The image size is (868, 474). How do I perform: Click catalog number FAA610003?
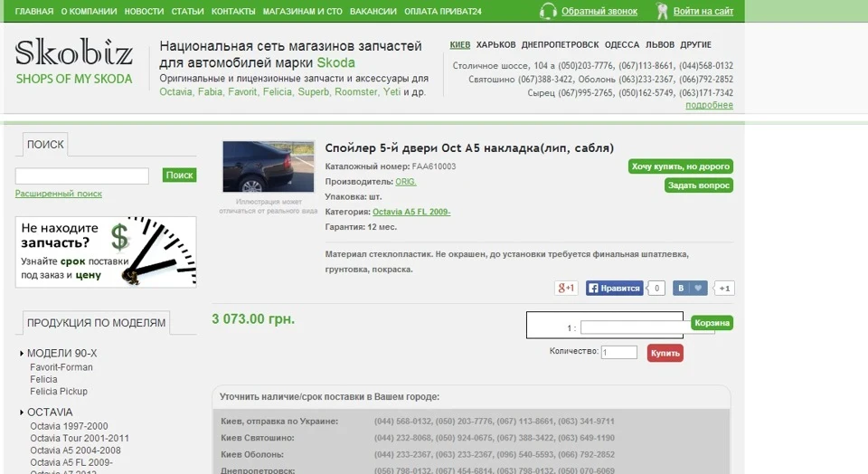(x=434, y=166)
